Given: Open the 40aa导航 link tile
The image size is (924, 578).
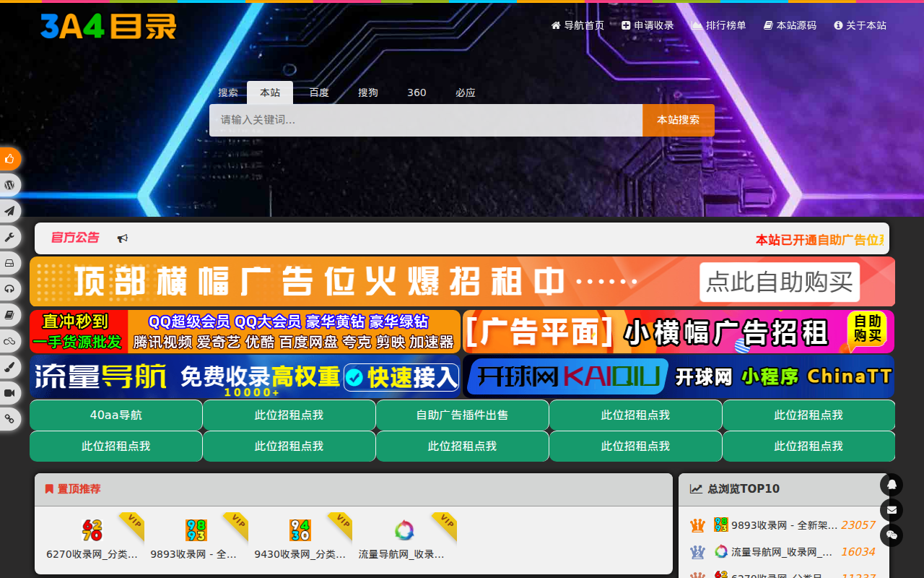Looking at the screenshot, I should click(x=115, y=415).
